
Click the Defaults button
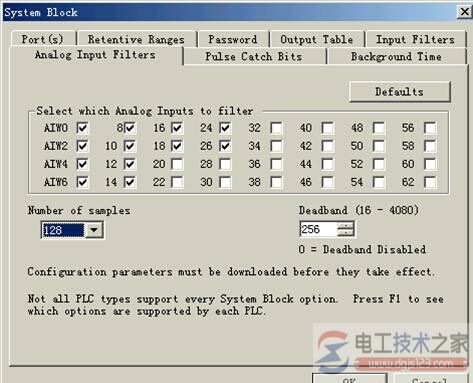(x=400, y=92)
